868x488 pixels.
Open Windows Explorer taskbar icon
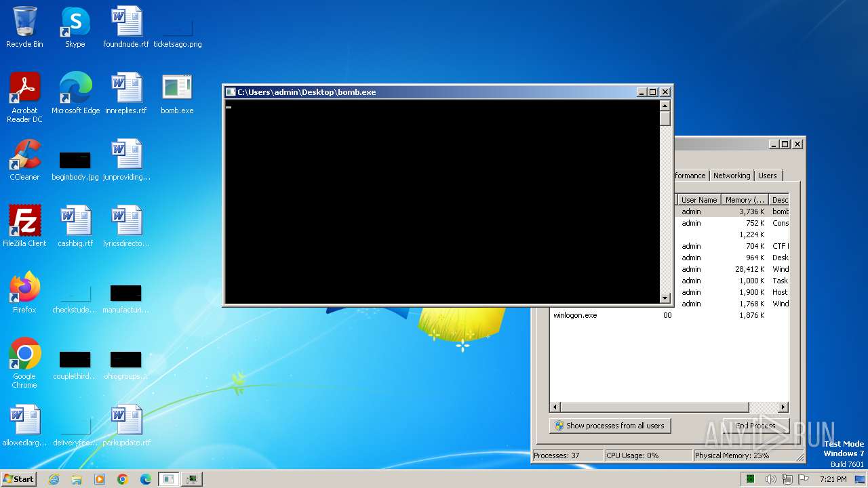click(77, 479)
